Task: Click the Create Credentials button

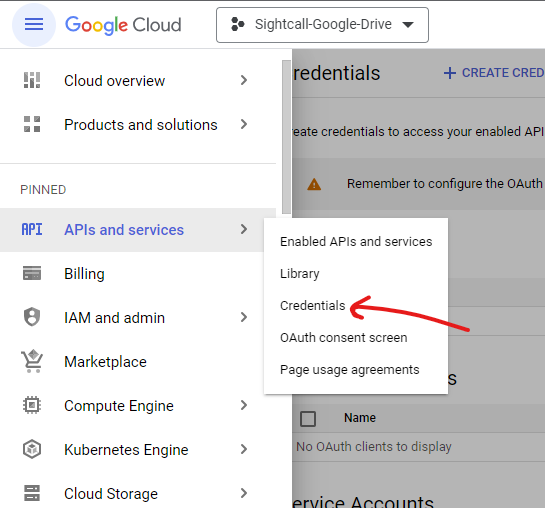Action: (494, 73)
